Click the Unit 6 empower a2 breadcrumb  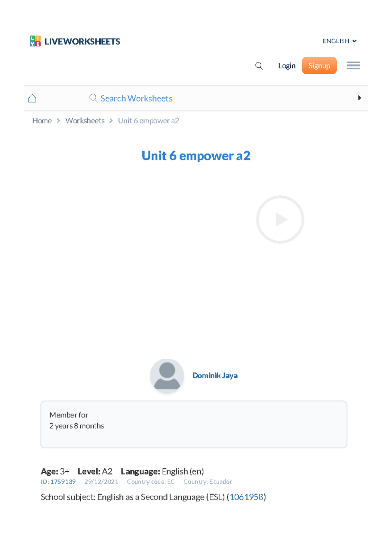click(148, 121)
